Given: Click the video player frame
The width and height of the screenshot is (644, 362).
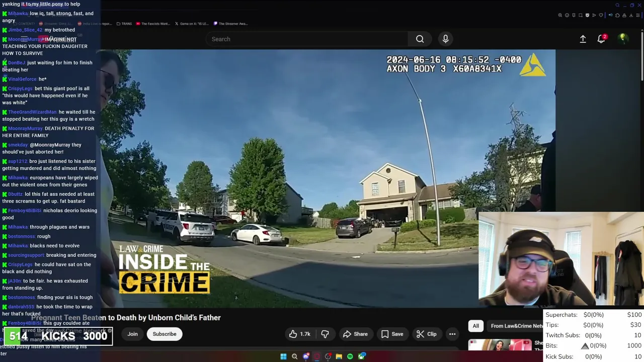Looking at the screenshot, I should coord(328,178).
